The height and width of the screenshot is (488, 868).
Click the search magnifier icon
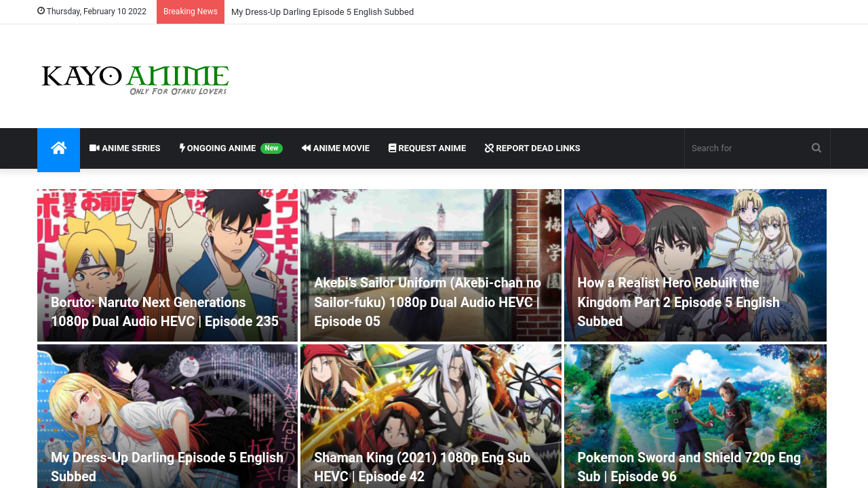(x=816, y=148)
